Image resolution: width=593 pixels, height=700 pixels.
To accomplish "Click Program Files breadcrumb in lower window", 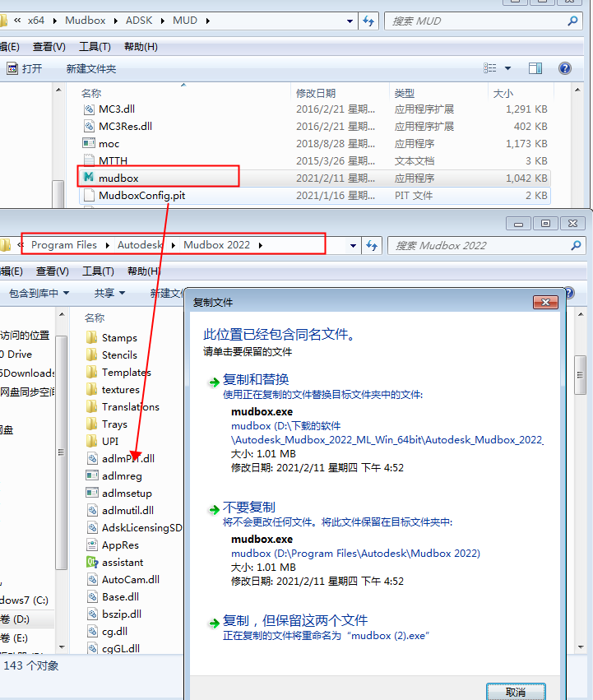I will 64,245.
